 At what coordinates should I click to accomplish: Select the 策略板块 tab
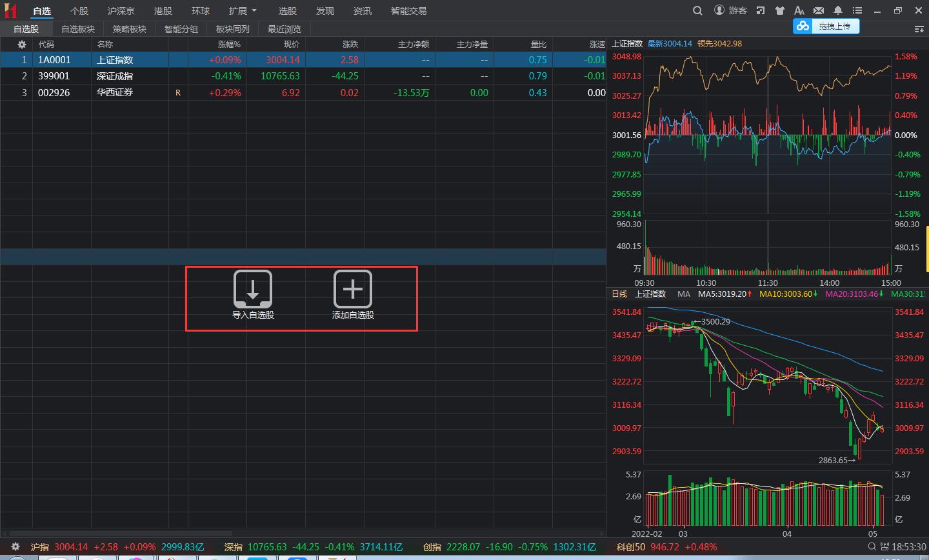point(130,29)
